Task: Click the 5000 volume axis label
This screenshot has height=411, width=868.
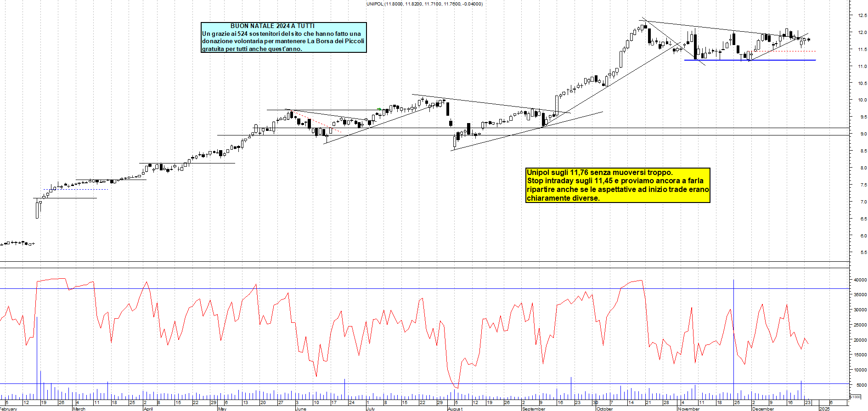Action: [x=861, y=385]
